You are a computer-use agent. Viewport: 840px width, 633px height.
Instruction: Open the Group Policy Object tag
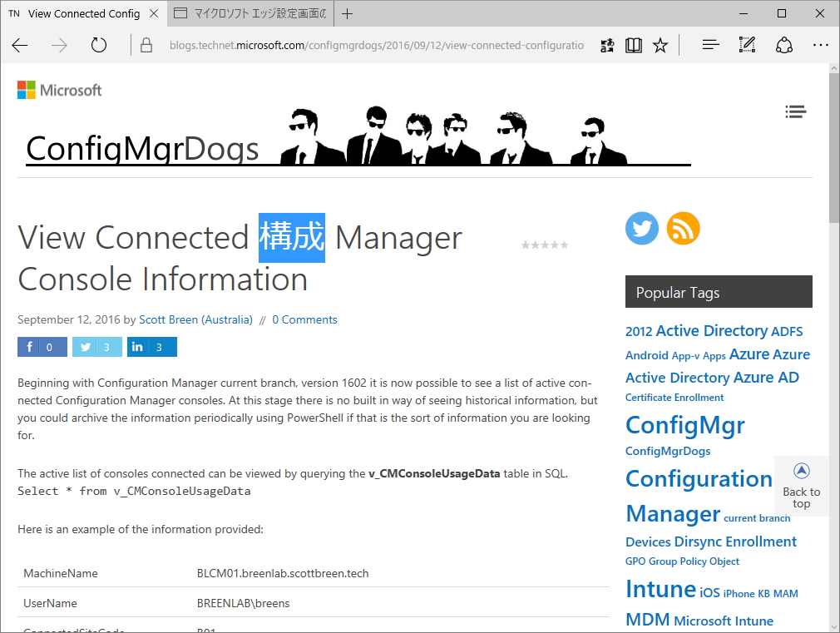point(694,561)
